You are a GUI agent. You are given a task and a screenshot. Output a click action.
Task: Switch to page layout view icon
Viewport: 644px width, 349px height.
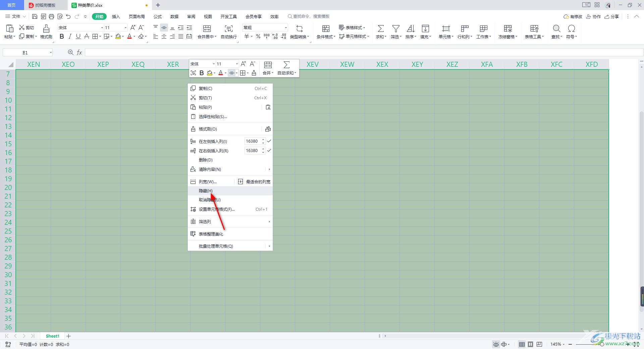tap(530, 344)
